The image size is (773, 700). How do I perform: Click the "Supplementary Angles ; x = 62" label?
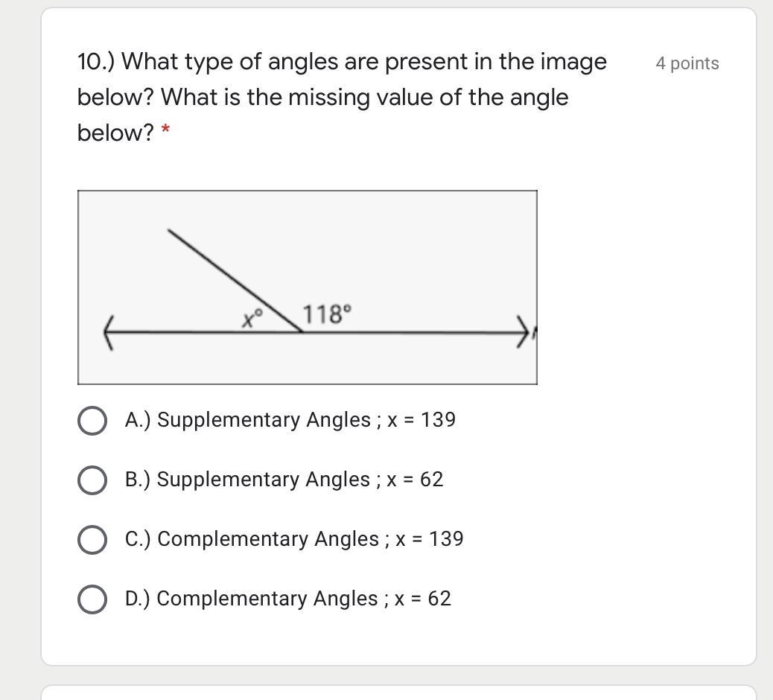(284, 480)
